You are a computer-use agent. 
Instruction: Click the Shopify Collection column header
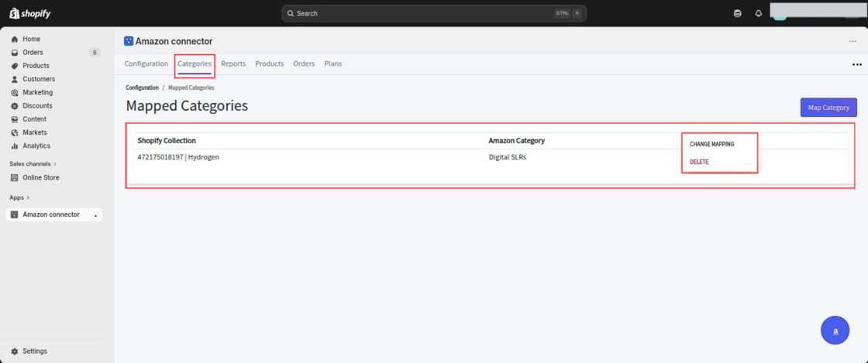click(167, 140)
